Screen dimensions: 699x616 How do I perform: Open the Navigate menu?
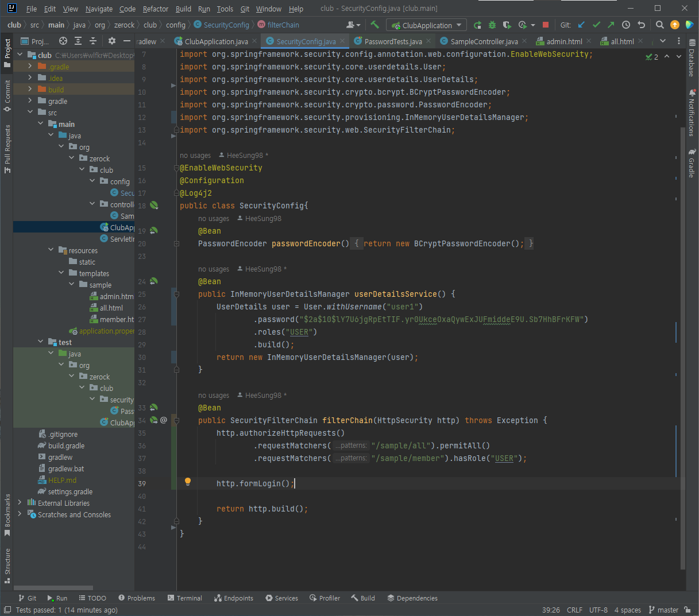coord(99,9)
